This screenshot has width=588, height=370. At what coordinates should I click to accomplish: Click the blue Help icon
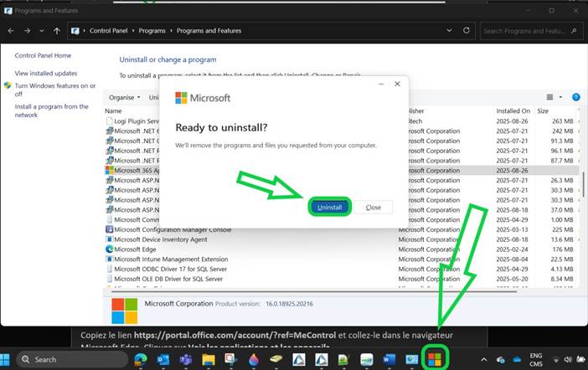[576, 97]
